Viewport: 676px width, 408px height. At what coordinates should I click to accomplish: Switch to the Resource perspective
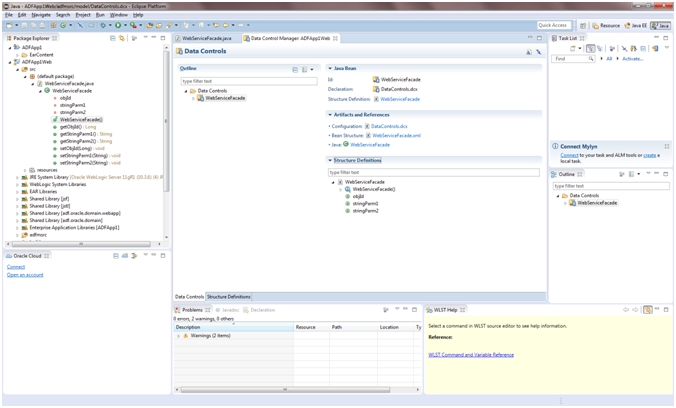[x=606, y=25]
